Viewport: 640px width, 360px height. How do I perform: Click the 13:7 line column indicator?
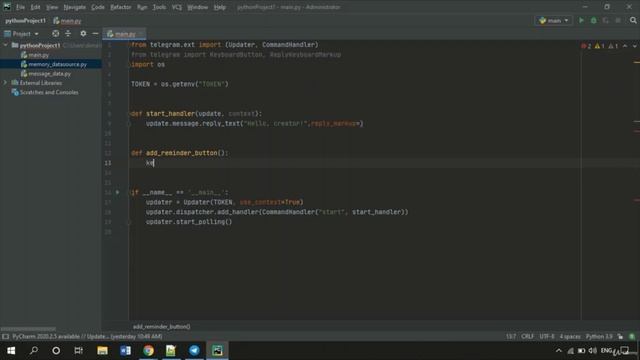511,337
